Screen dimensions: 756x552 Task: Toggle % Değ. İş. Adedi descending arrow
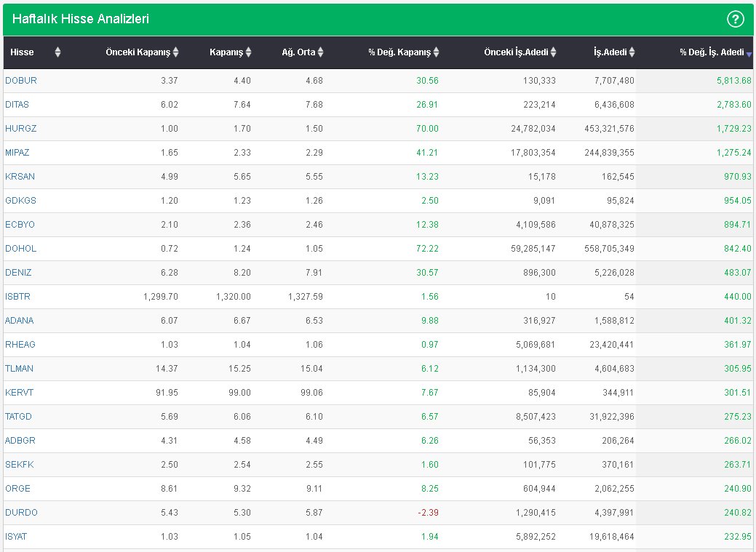point(749,55)
